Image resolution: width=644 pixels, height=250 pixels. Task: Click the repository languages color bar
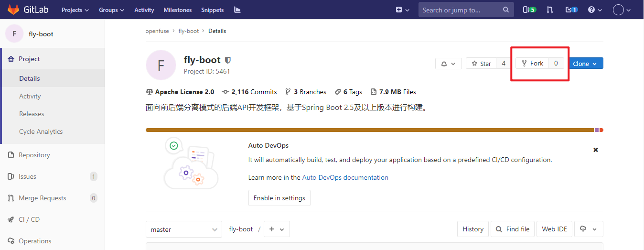pyautogui.click(x=369, y=130)
